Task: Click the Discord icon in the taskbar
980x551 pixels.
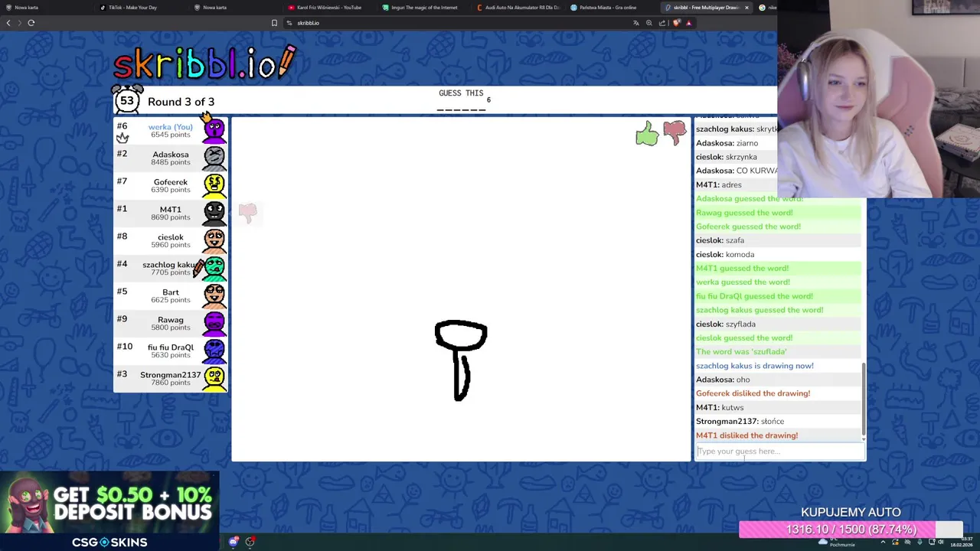Action: pos(234,542)
